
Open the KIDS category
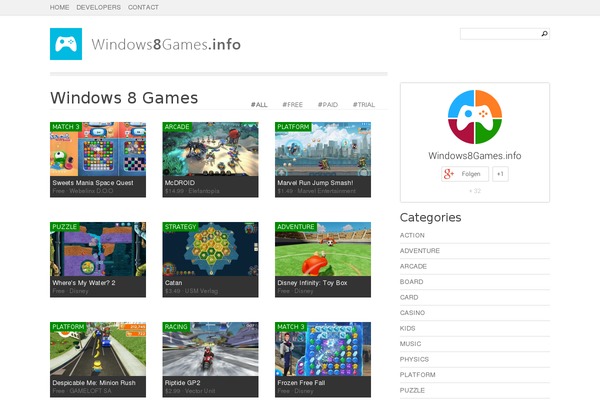(x=408, y=328)
